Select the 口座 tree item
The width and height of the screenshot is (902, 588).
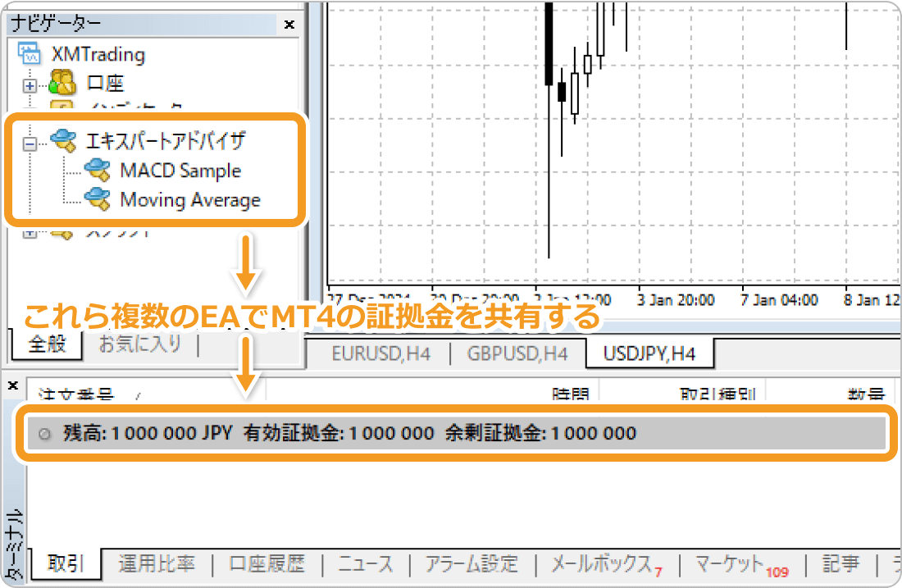point(105,83)
